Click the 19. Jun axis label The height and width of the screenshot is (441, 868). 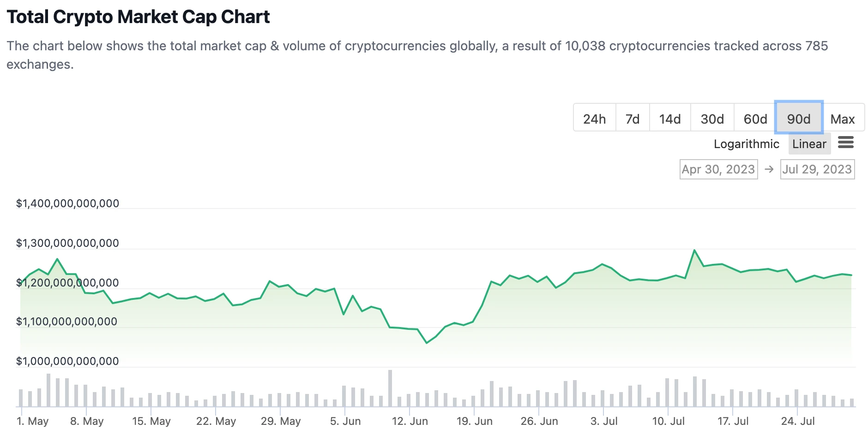pyautogui.click(x=474, y=421)
